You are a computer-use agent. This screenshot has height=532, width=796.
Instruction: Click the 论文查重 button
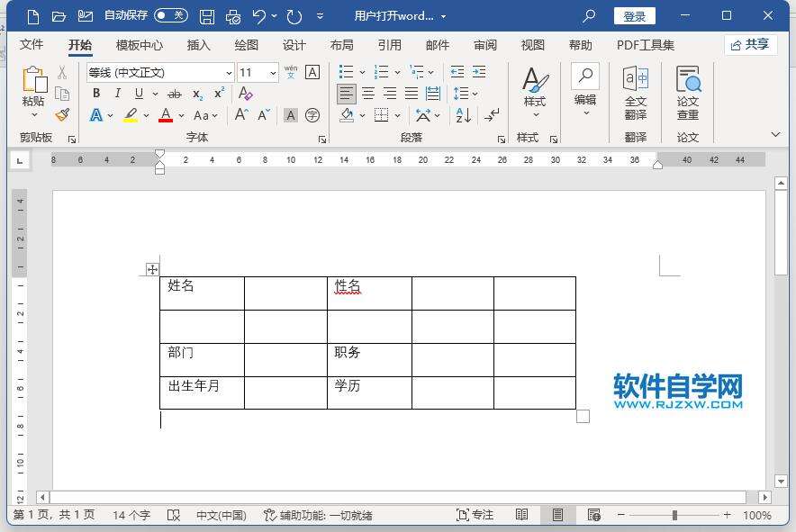tap(688, 93)
